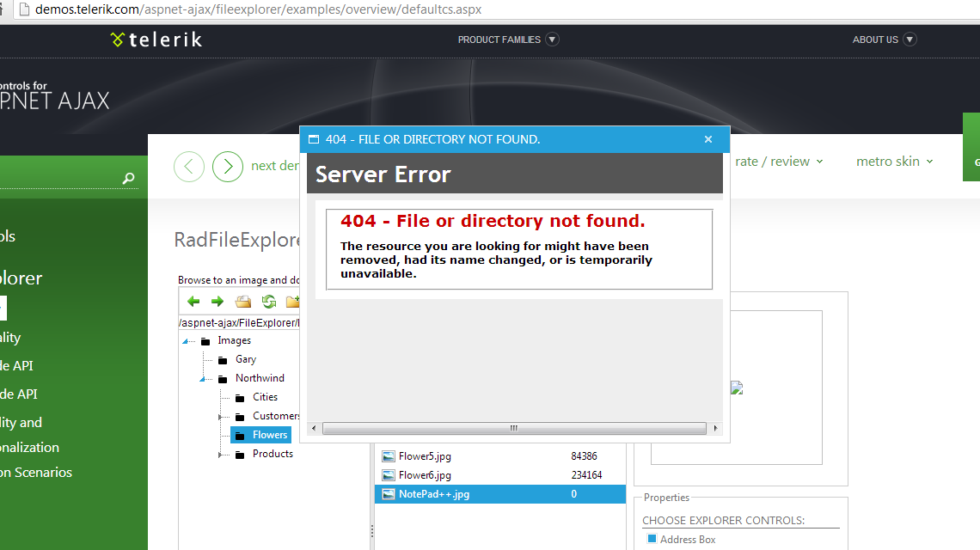
Task: Click the file size 84386
Action: click(584, 456)
